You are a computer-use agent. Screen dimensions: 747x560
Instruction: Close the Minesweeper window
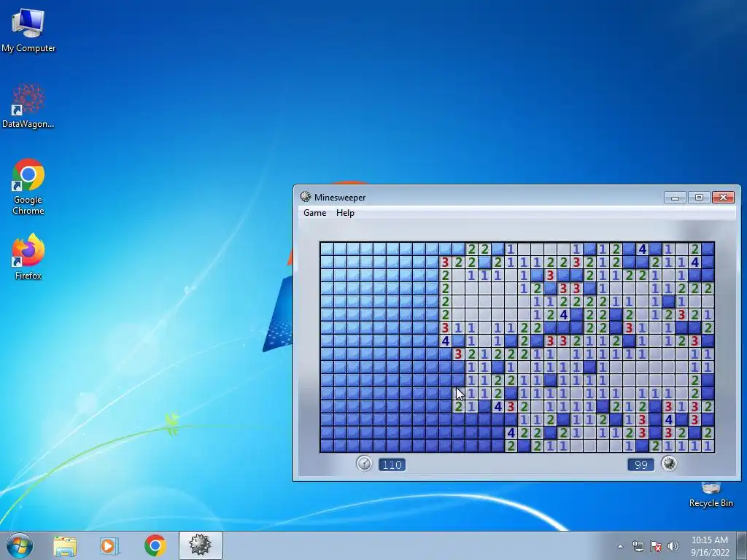[723, 197]
